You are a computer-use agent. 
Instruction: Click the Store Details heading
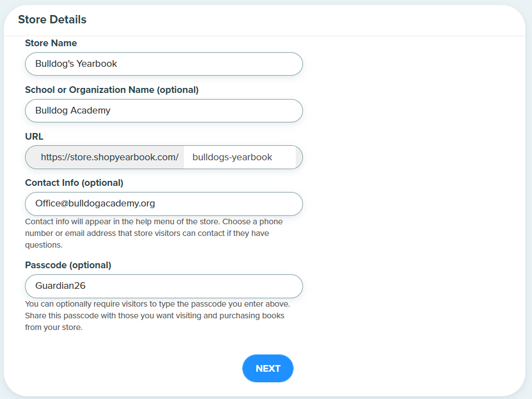tap(52, 19)
